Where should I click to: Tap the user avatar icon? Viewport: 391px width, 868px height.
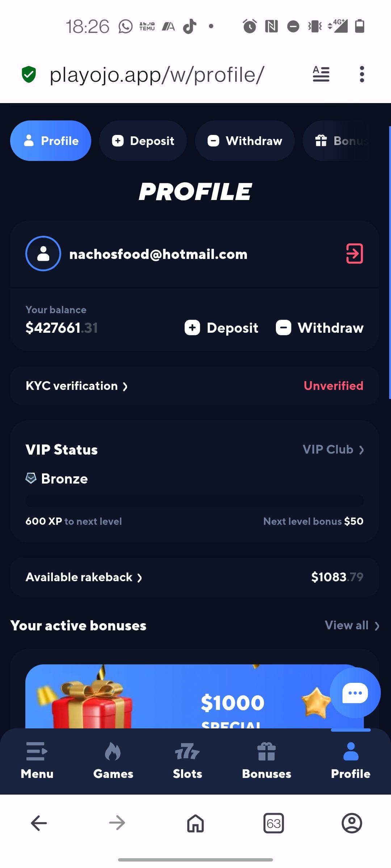(x=43, y=254)
